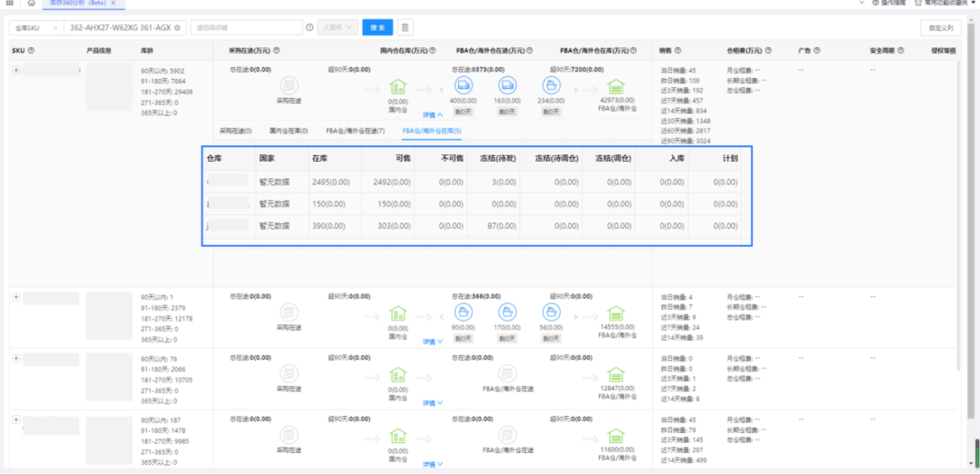Click the store selection input field
This screenshot has width=980, height=474.
pos(245,28)
